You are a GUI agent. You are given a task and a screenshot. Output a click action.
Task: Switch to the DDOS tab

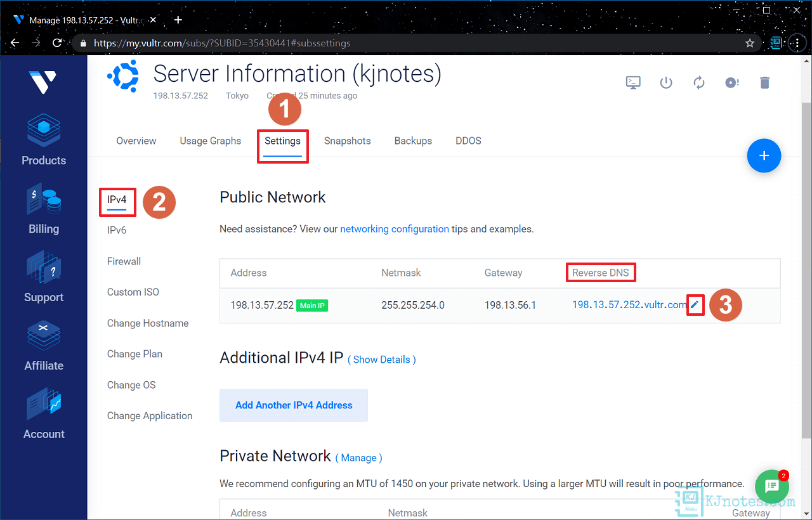point(468,141)
